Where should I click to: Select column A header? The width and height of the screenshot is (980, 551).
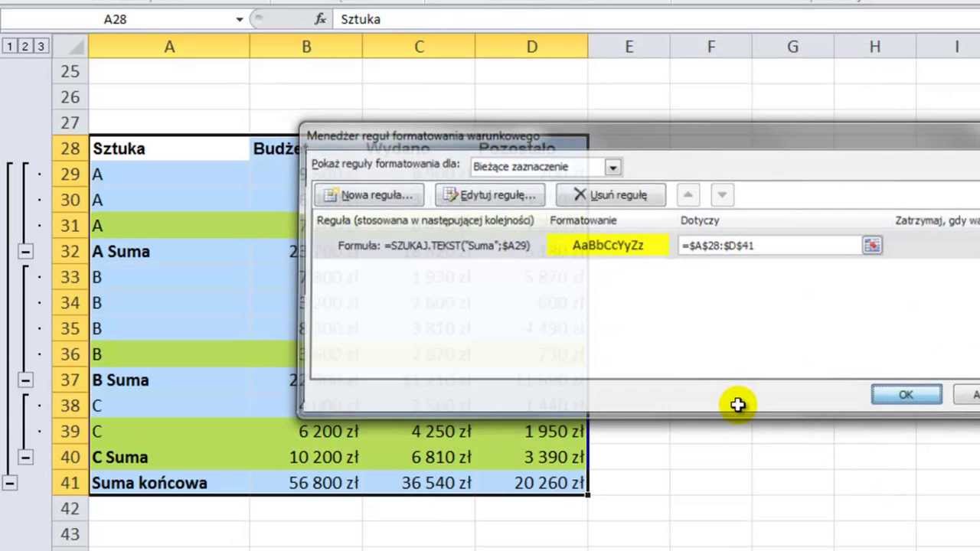(169, 47)
